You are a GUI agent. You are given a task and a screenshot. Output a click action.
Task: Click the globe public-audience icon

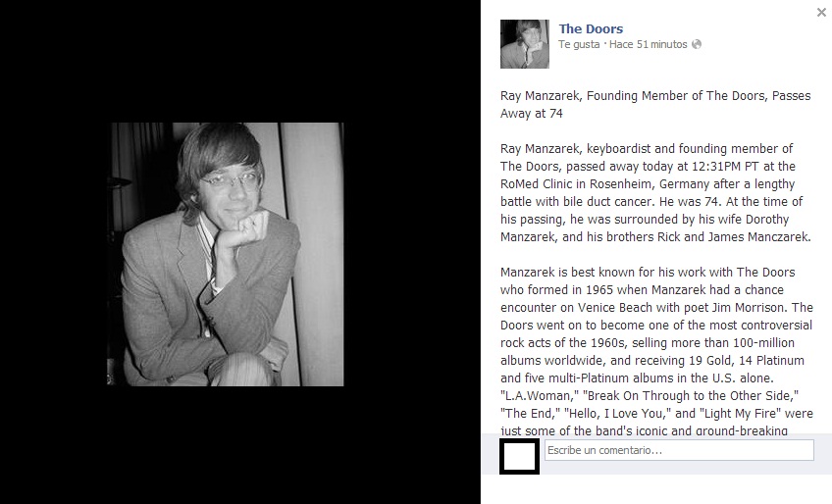[697, 44]
